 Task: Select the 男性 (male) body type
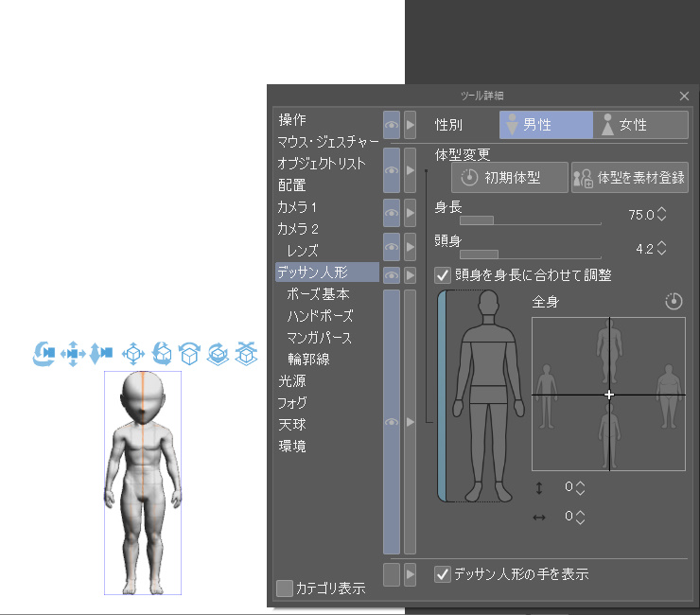coord(546,125)
